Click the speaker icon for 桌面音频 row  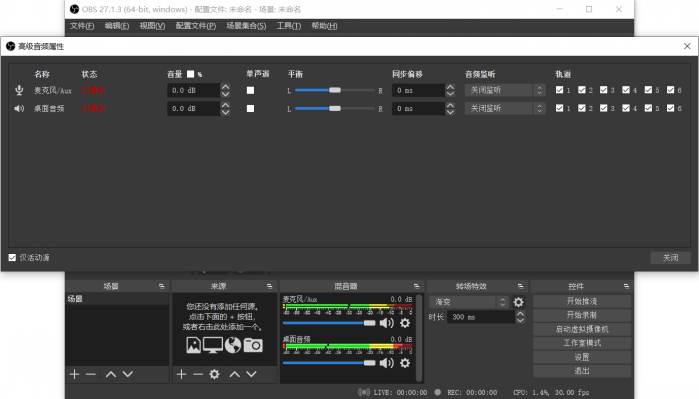pos(19,108)
